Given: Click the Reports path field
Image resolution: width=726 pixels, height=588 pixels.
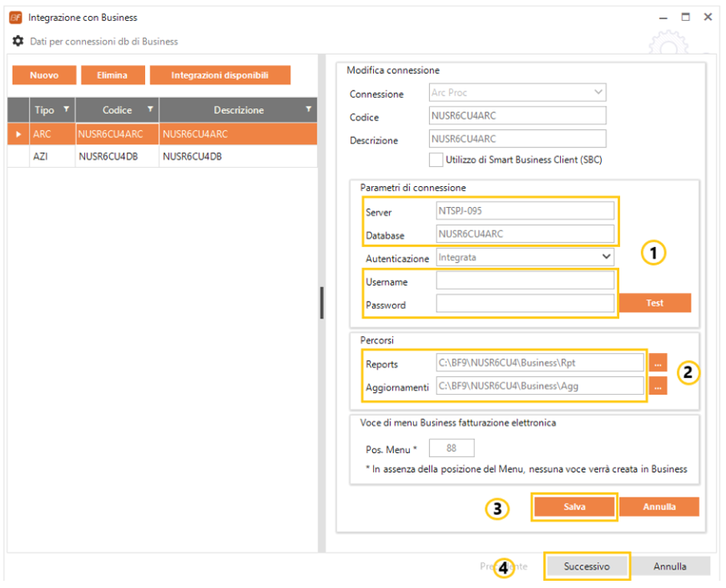Looking at the screenshot, I should click(540, 363).
